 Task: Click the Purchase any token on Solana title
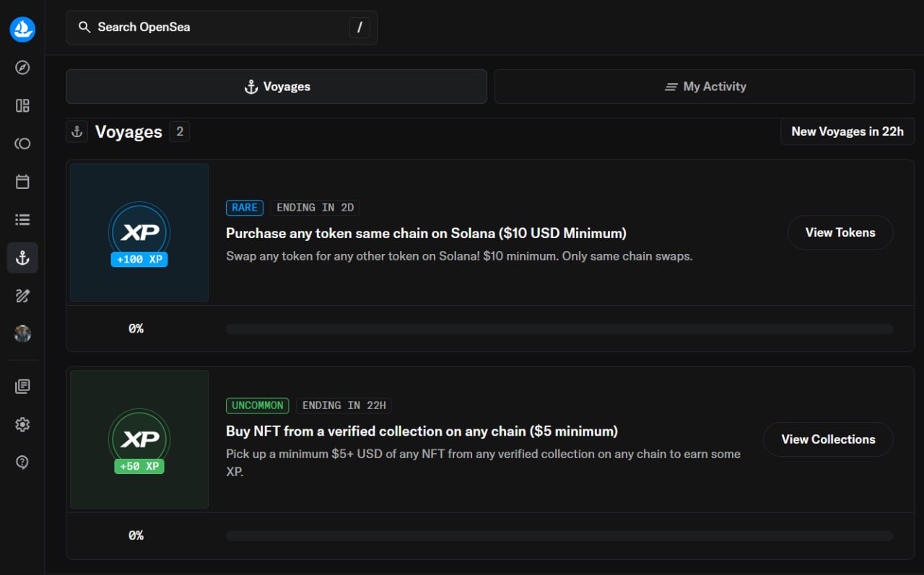426,233
